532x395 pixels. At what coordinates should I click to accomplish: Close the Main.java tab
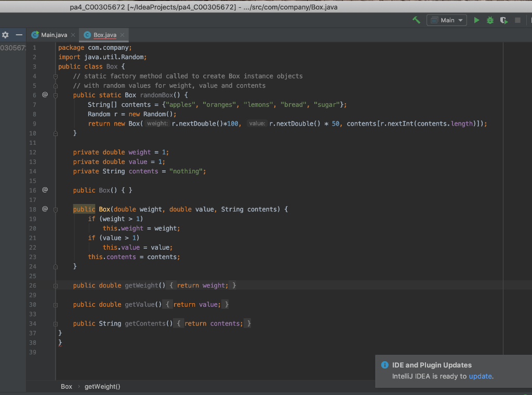coord(73,35)
